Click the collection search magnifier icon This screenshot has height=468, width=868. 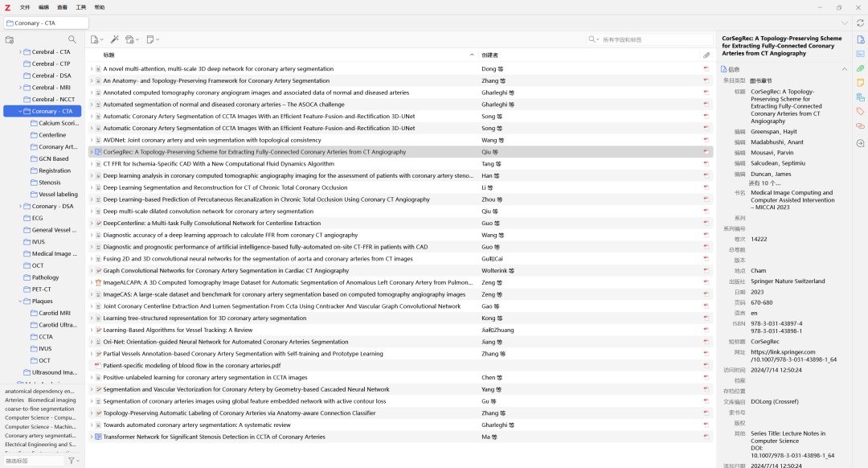[72, 40]
